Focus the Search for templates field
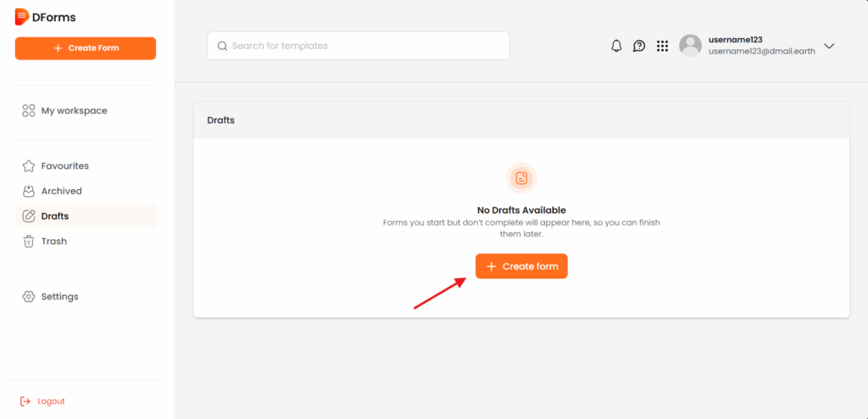Viewport: 868px width, 419px height. click(x=364, y=46)
